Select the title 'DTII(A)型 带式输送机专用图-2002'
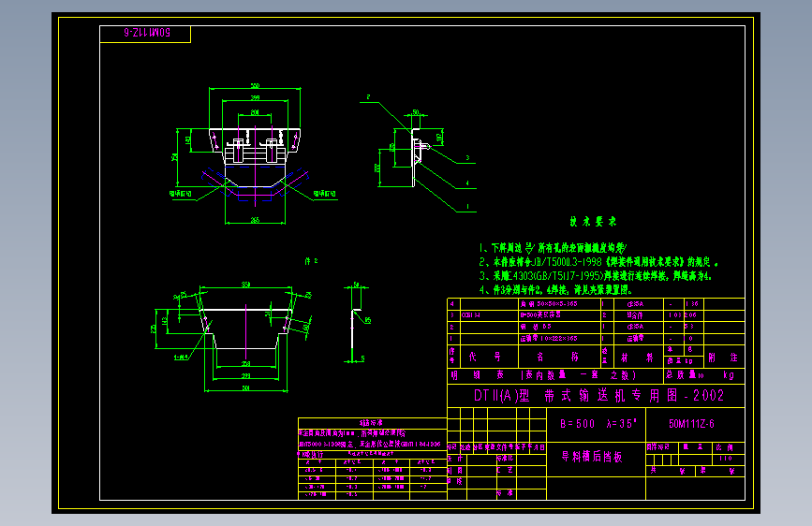 (x=598, y=396)
